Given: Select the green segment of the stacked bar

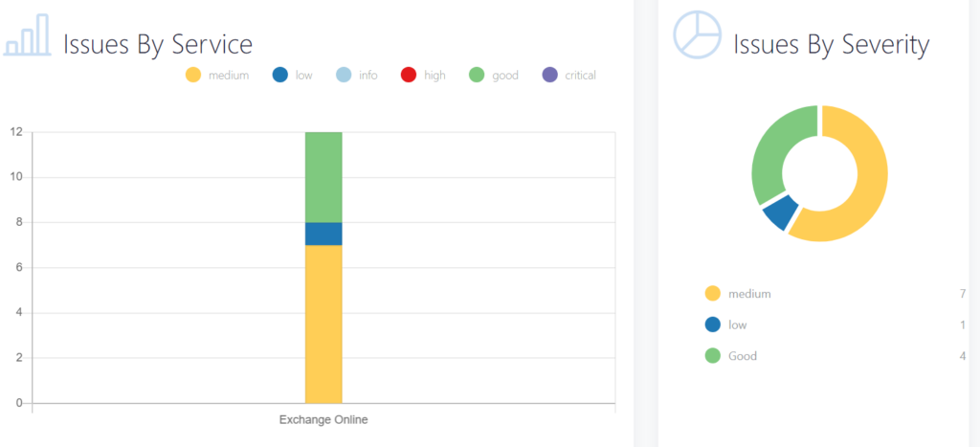Looking at the screenshot, I should (323, 177).
